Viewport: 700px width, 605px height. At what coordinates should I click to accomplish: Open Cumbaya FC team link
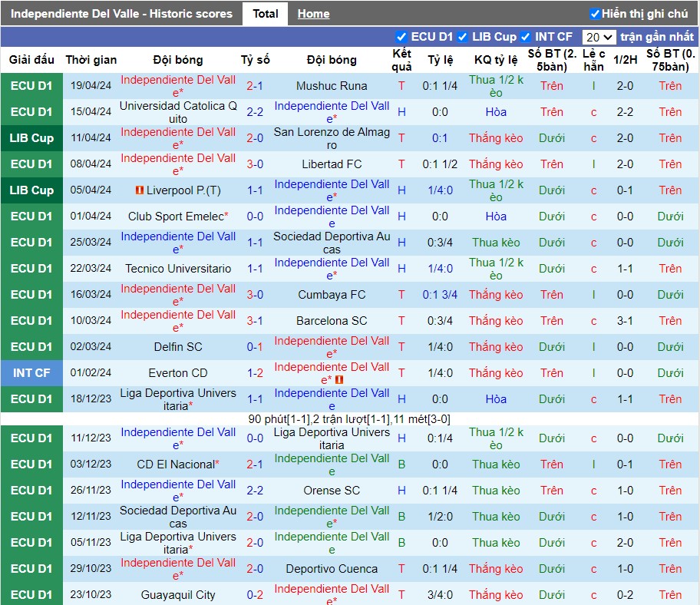pos(332,295)
